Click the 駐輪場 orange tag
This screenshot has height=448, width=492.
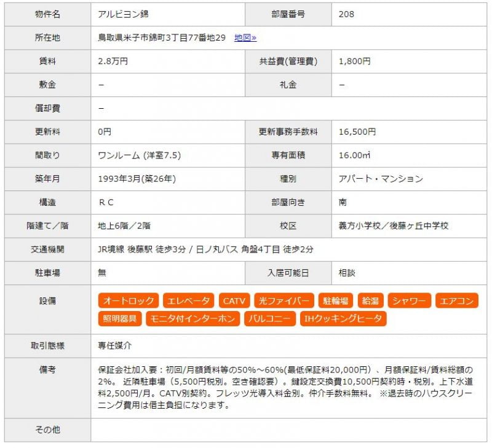pos(336,301)
